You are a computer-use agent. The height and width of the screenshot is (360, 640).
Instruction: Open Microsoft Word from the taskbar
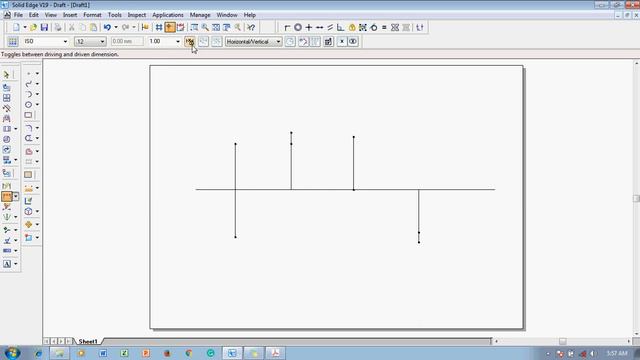click(x=103, y=353)
